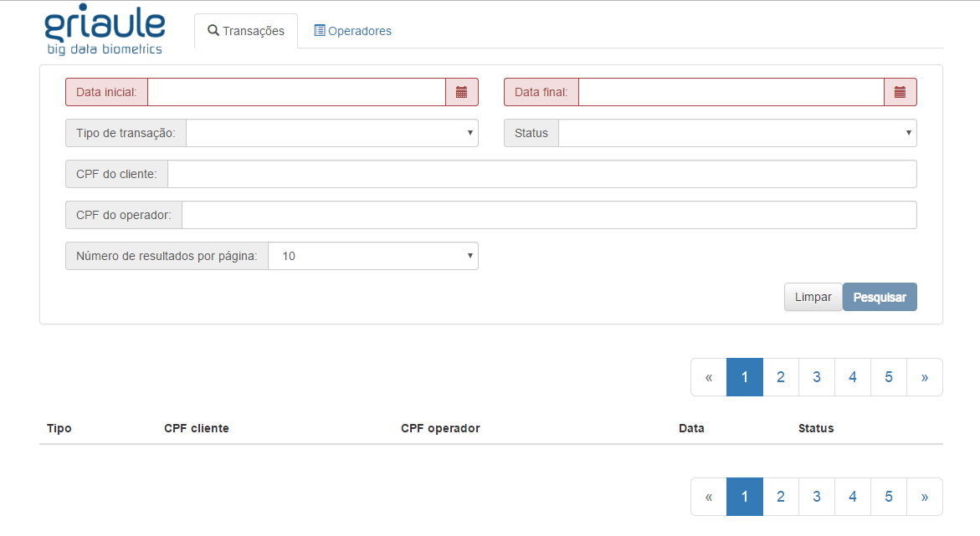980x536 pixels.
Task: Click the Tipo column header
Action: coord(59,429)
